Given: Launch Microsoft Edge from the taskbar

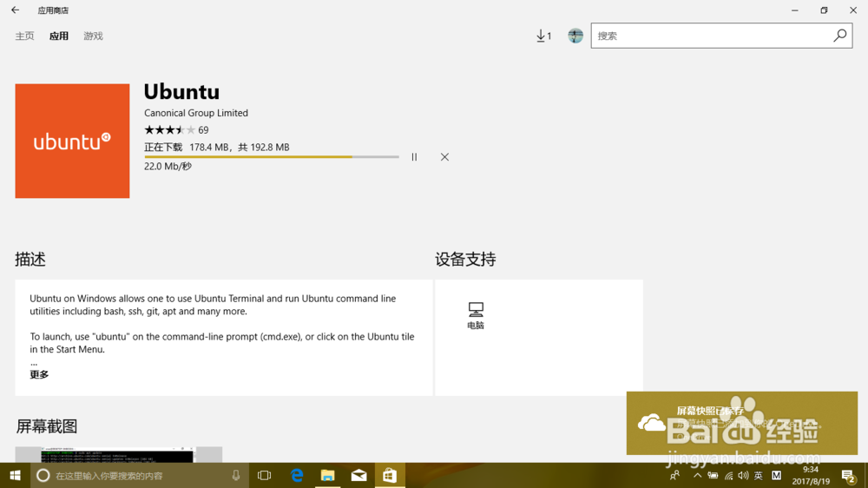Looking at the screenshot, I should (x=297, y=475).
